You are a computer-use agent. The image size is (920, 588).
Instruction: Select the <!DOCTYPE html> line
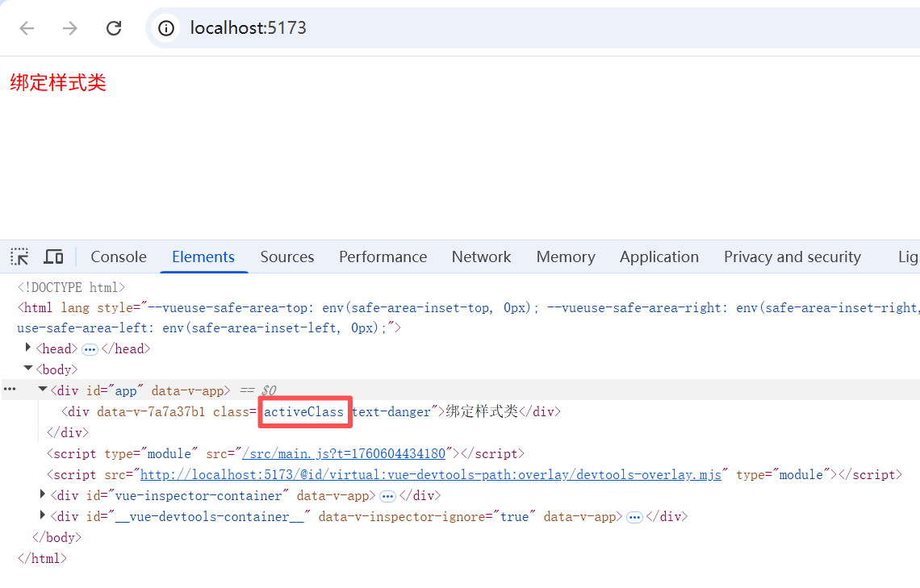pyautogui.click(x=71, y=287)
